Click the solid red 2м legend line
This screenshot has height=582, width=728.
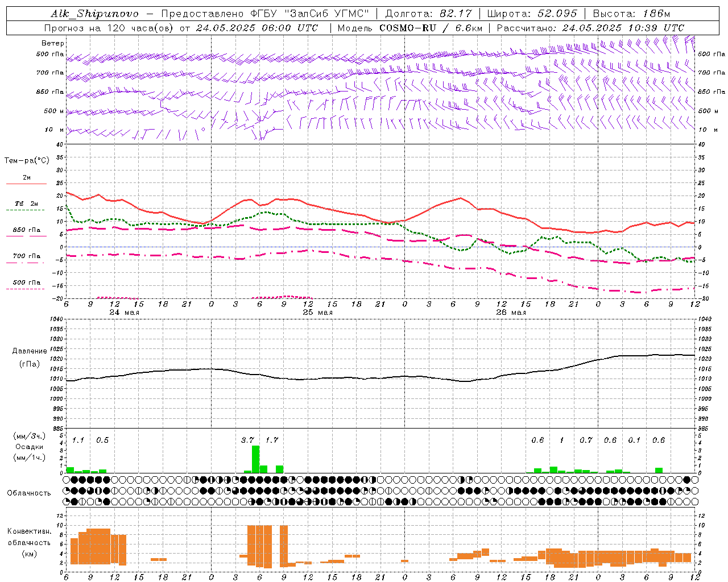click(26, 184)
